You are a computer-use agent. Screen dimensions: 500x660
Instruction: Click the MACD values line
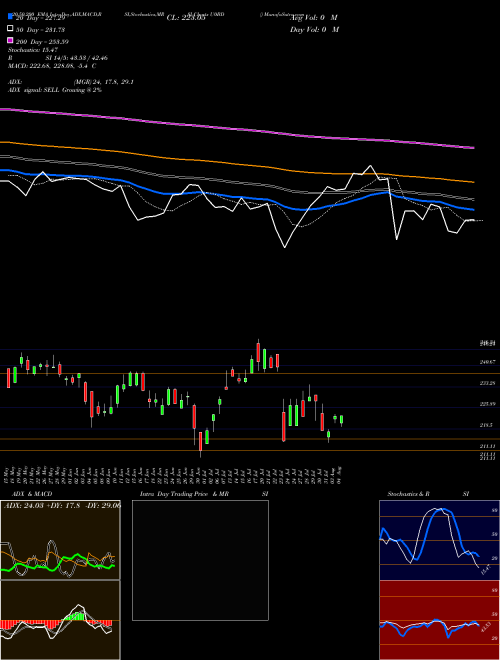click(x=52, y=66)
